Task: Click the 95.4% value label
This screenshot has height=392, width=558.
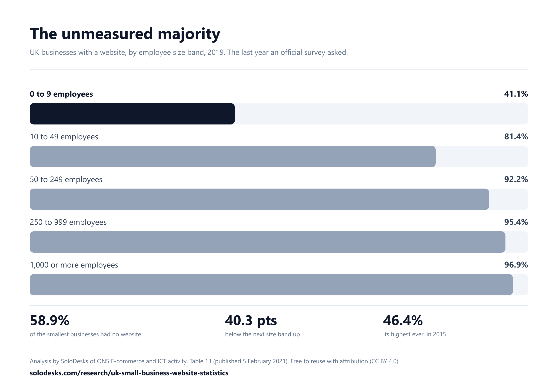Action: tap(516, 222)
